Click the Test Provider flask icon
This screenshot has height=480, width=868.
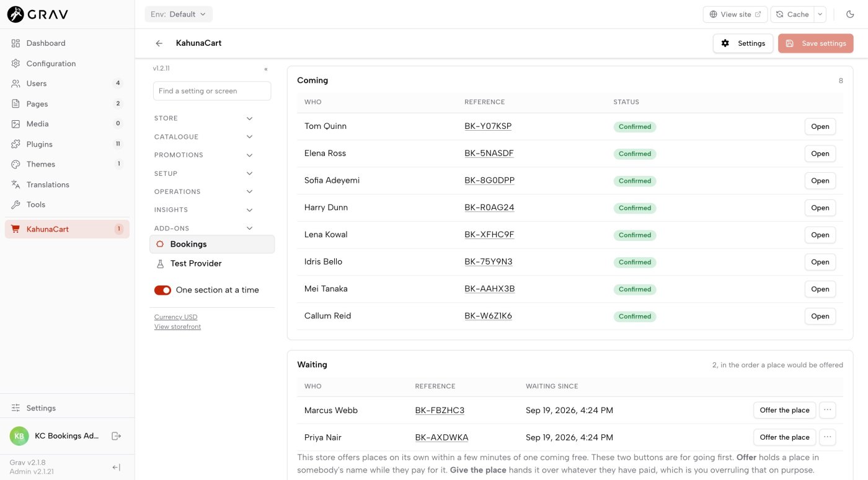(160, 263)
